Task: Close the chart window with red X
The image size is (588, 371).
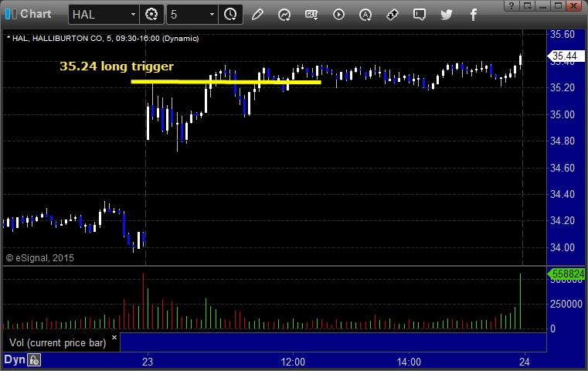Action: (574, 5)
